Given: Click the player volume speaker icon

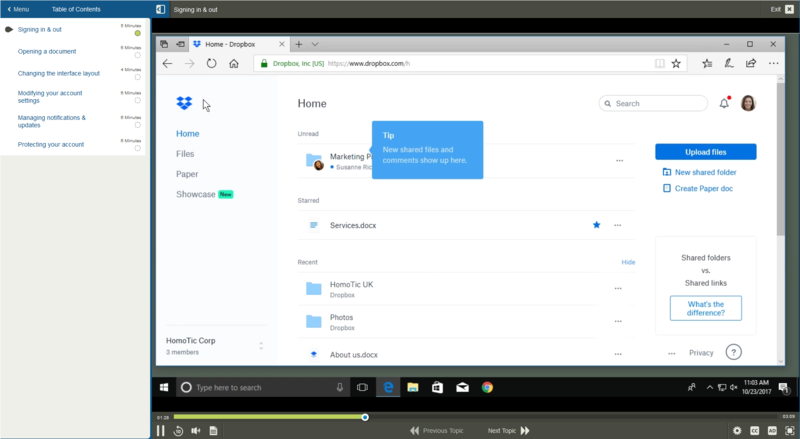Looking at the screenshot, I should pyautogui.click(x=196, y=431).
